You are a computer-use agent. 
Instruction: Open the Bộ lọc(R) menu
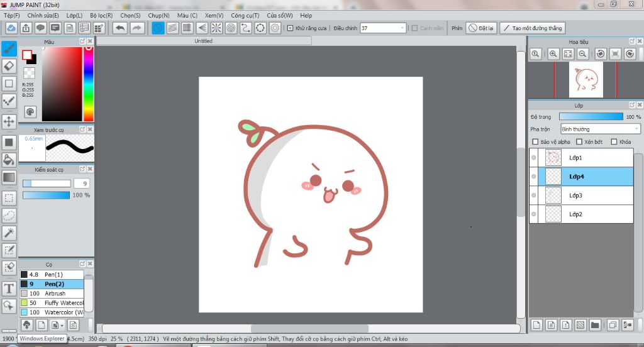point(101,15)
